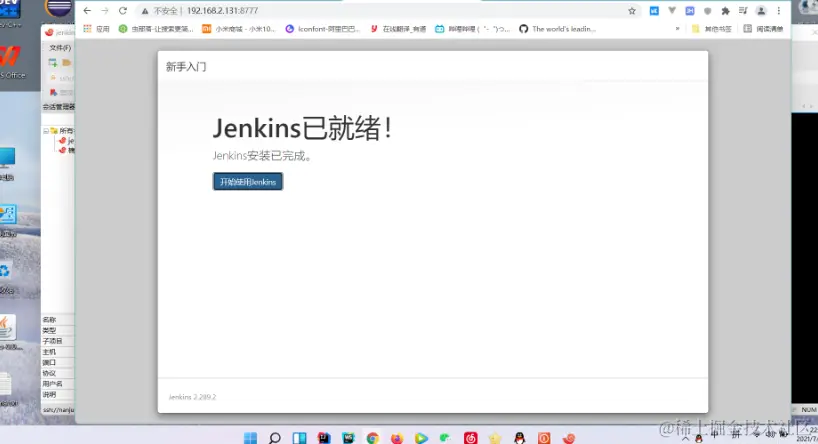The width and height of the screenshot is (818, 444).
Task: Open the QQ penguin app in the taskbar
Action: point(520,437)
